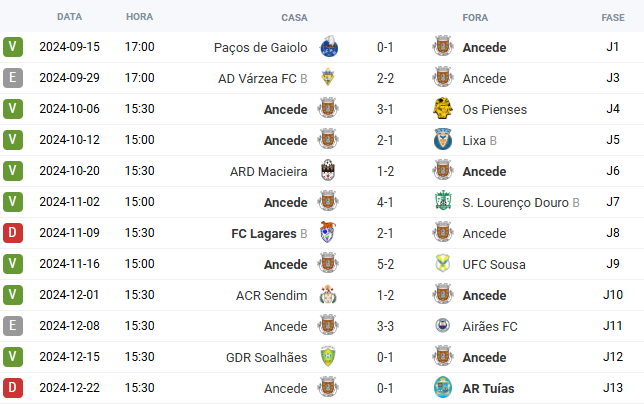Click the UFC Sousa club crest

pos(443,264)
